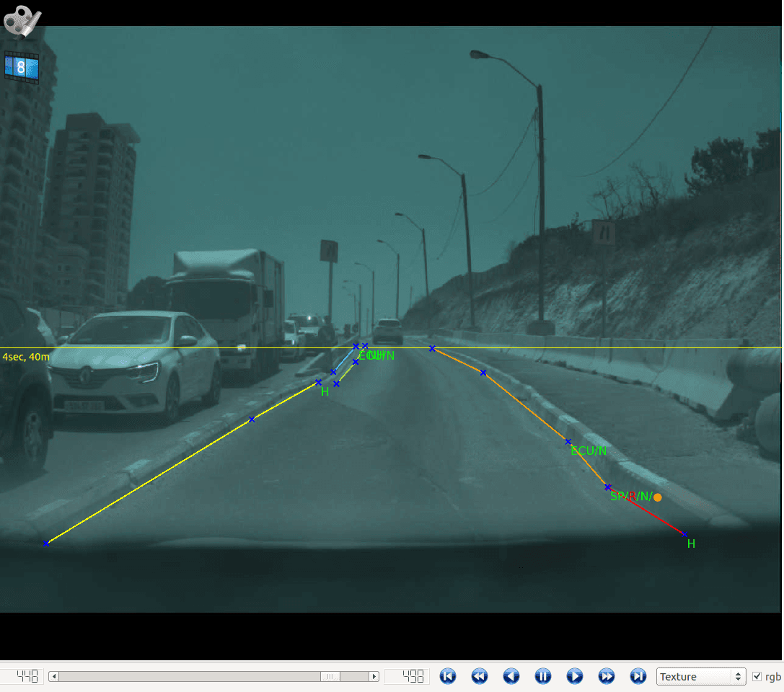Open the Texture dropdown
Viewport: 784px width, 692px height.
click(x=700, y=676)
